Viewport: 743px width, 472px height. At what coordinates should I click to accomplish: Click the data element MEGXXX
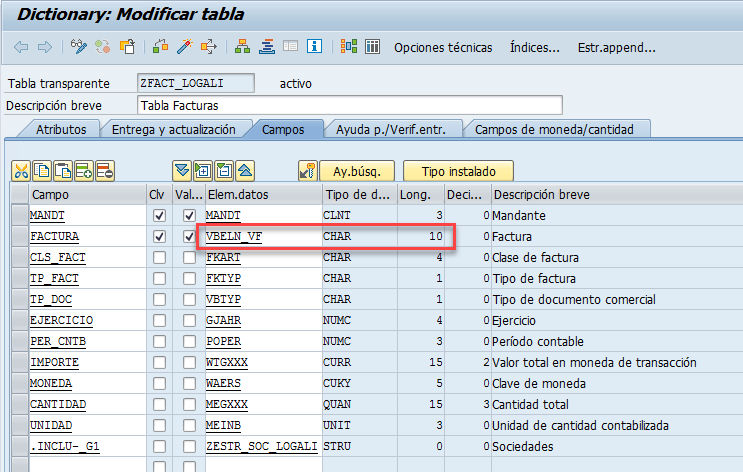227,404
